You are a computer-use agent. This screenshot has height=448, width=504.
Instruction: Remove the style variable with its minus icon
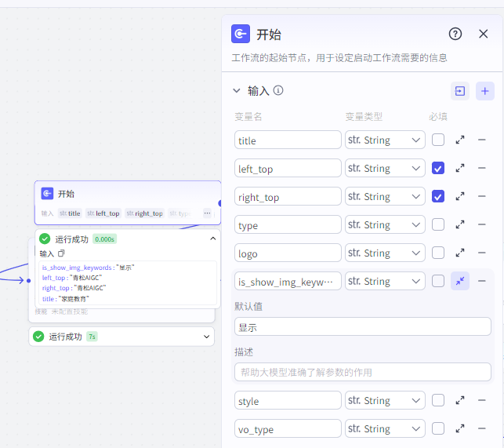point(481,400)
